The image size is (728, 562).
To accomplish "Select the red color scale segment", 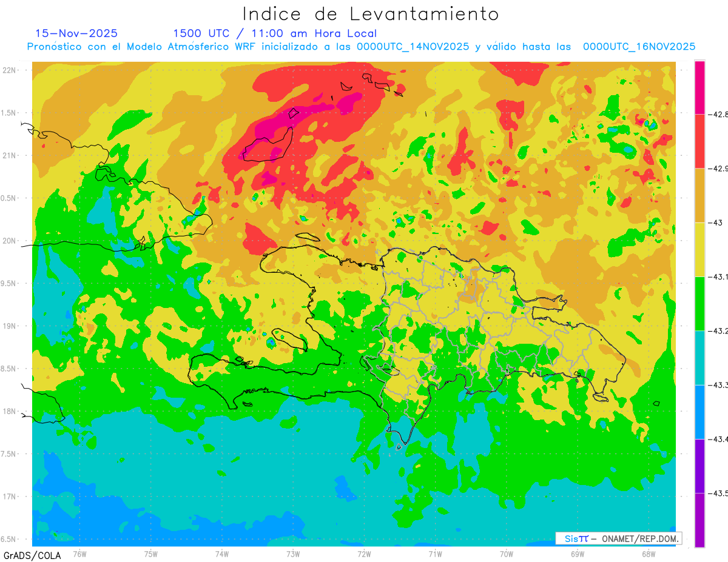I will (x=699, y=141).
